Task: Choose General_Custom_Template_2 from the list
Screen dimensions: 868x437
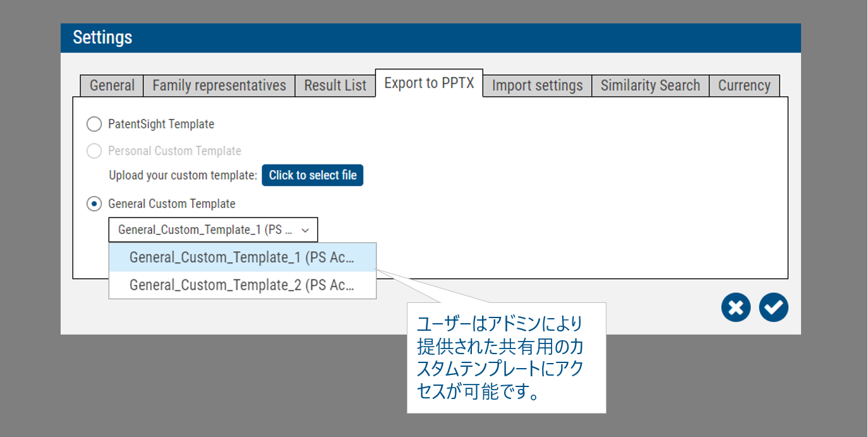Action: pyautogui.click(x=243, y=285)
